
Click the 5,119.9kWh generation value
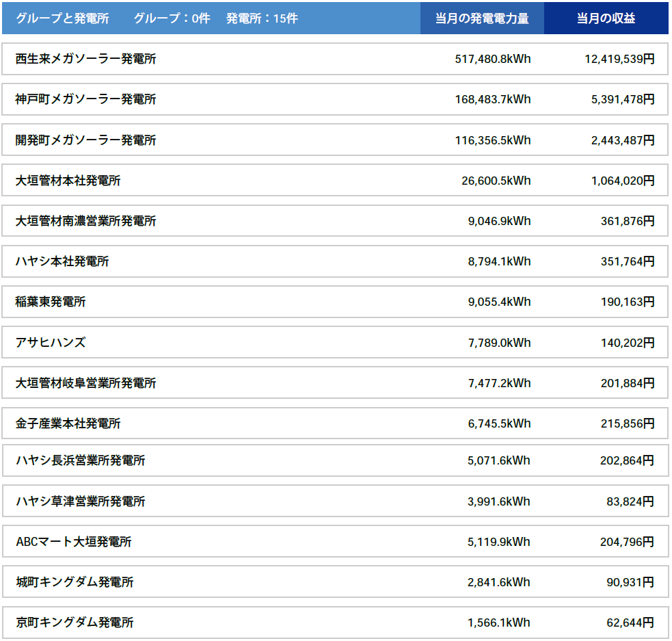click(499, 542)
